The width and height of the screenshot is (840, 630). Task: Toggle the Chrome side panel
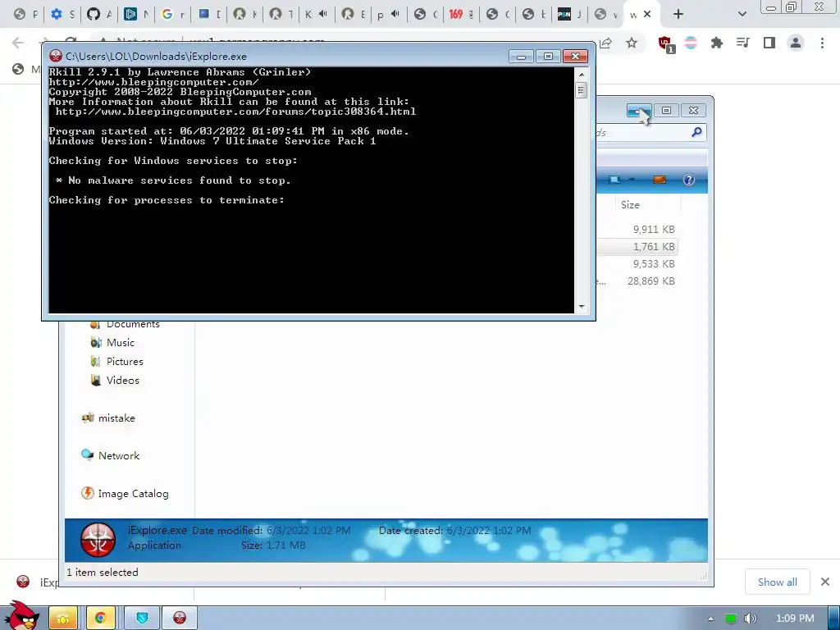(x=769, y=43)
